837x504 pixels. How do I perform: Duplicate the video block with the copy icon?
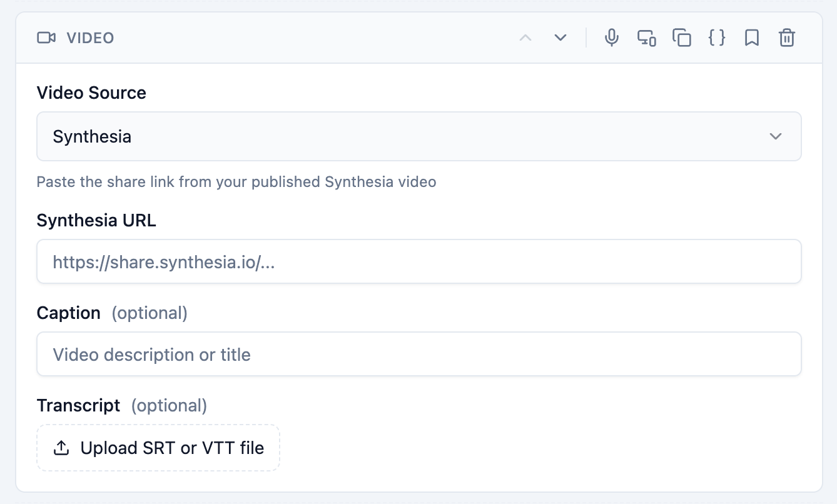[x=681, y=38]
